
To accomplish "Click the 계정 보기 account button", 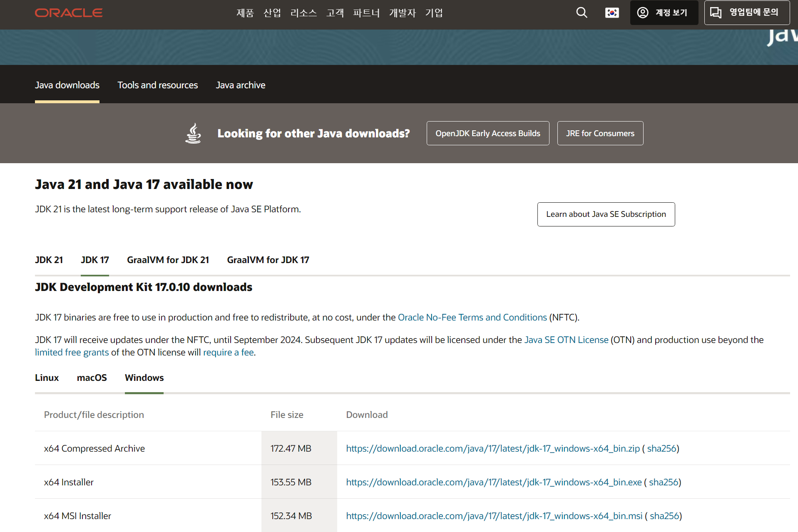I will tap(664, 13).
